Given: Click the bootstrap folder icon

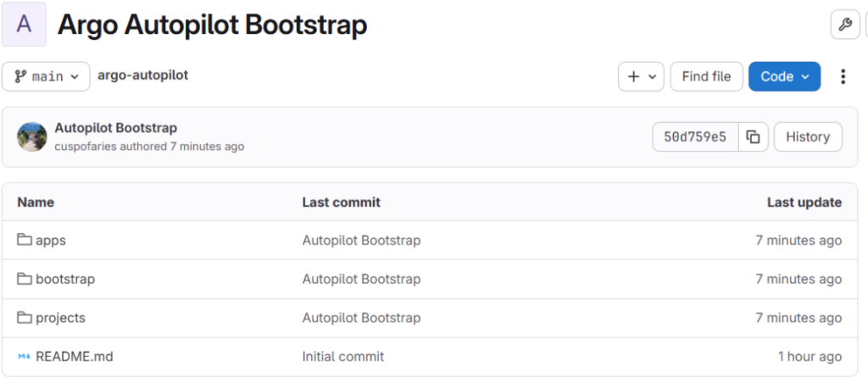Looking at the screenshot, I should point(25,279).
